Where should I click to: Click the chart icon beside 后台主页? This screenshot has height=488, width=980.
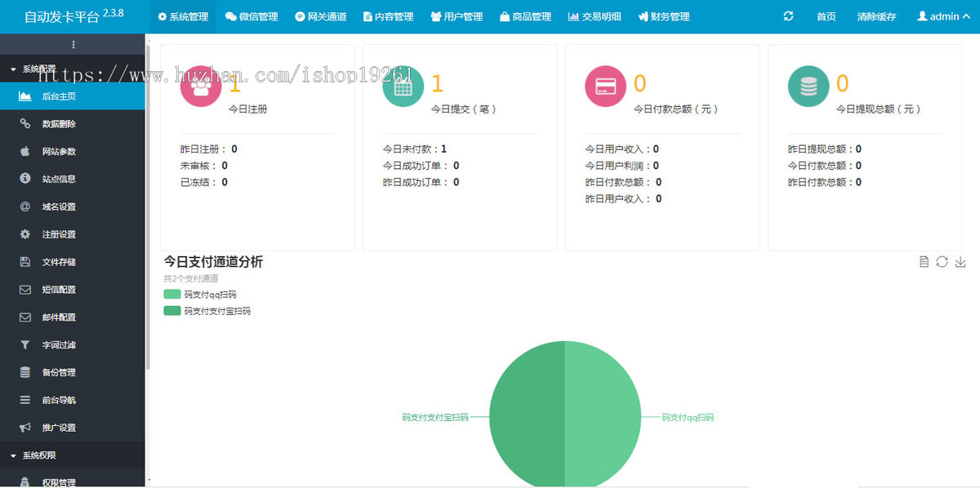(x=24, y=96)
